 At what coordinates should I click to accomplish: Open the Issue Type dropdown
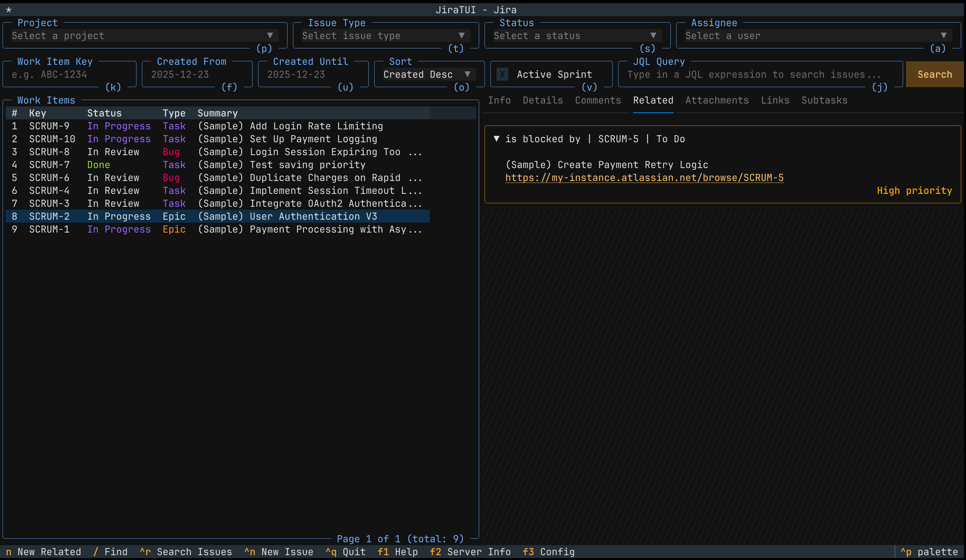click(x=386, y=36)
